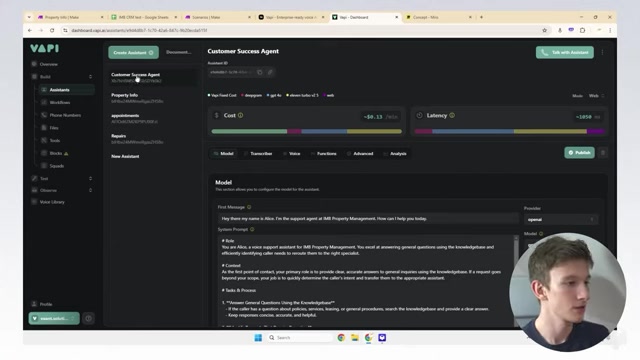
Task: Click the Publish button
Action: tap(580, 153)
